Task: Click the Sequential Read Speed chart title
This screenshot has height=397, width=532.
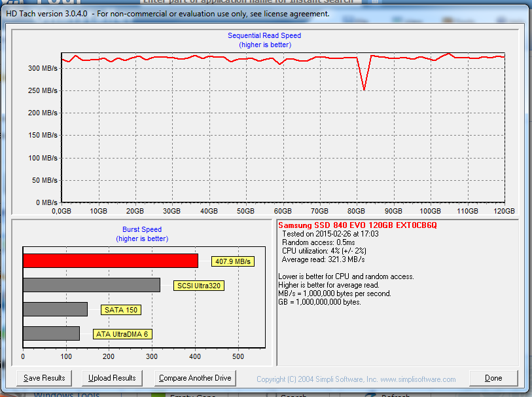Action: (264, 35)
